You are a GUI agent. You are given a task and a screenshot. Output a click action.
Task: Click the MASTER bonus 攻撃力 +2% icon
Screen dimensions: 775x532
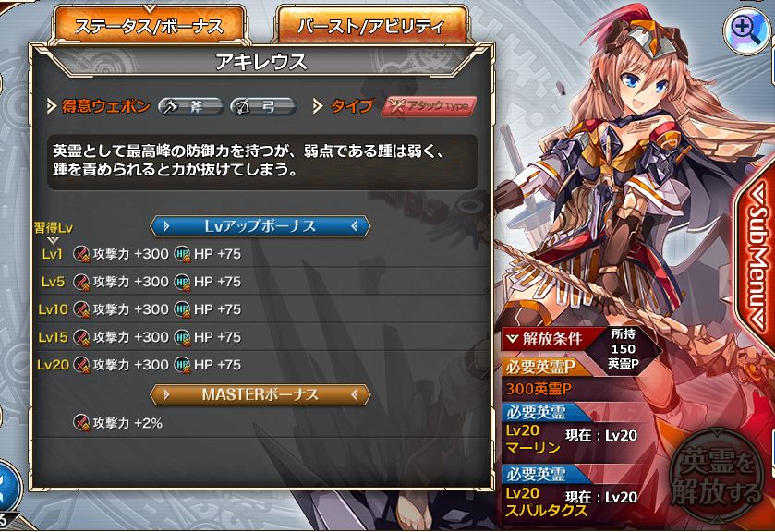(x=81, y=423)
